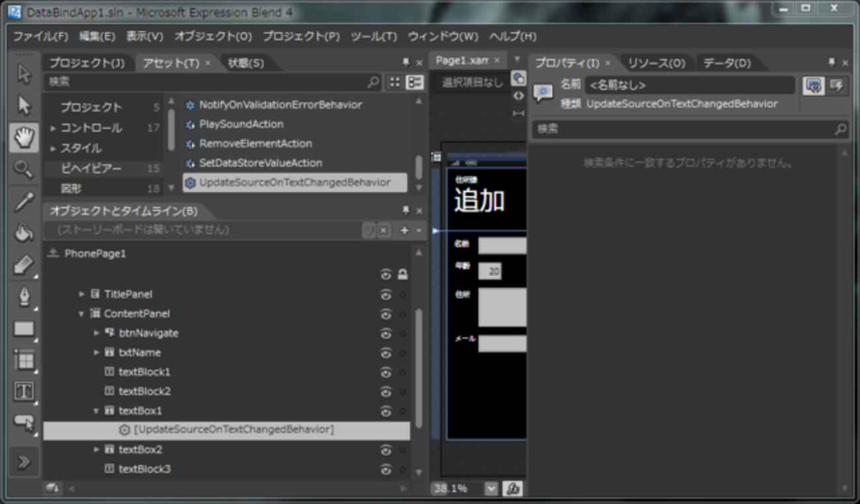Activate the Pan hand tool
This screenshot has width=860, height=504.
tap(24, 138)
